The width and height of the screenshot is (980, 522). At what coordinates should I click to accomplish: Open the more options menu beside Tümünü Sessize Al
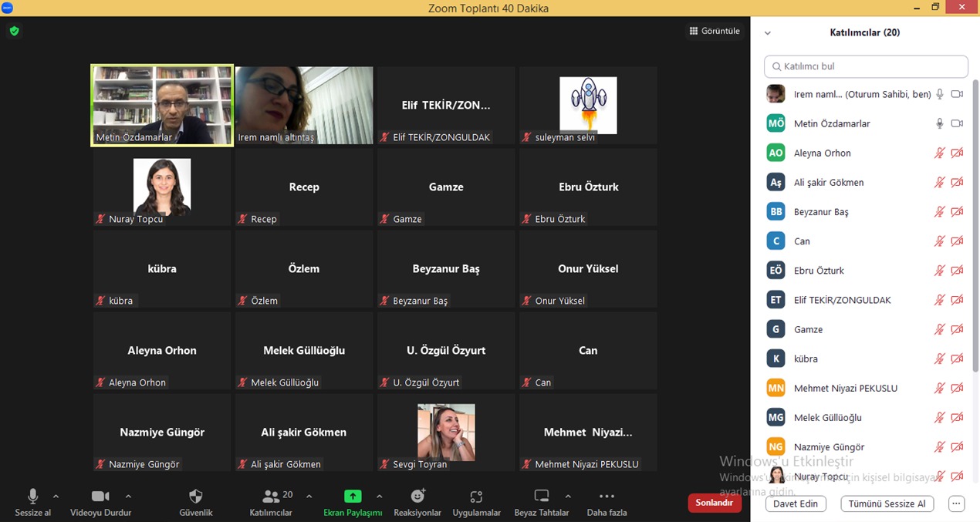click(956, 503)
